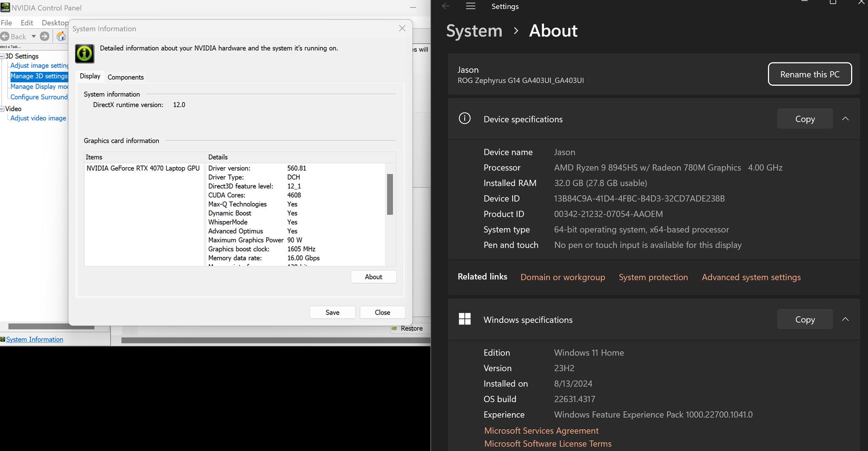Click the green System Information dialog icon
868x451 pixels.
(85, 54)
